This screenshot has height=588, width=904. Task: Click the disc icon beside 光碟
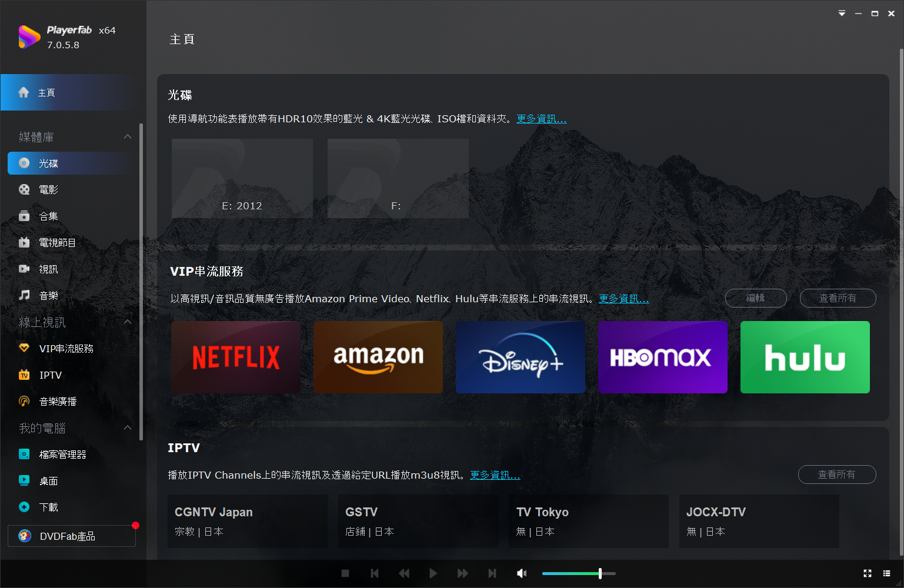[24, 163]
